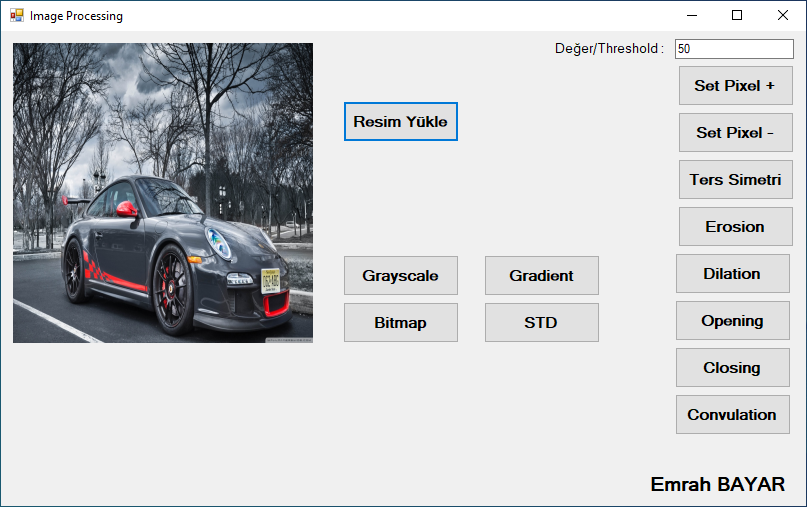Close the Image Processing window
Viewport: 807px width, 507px height.
click(x=782, y=15)
